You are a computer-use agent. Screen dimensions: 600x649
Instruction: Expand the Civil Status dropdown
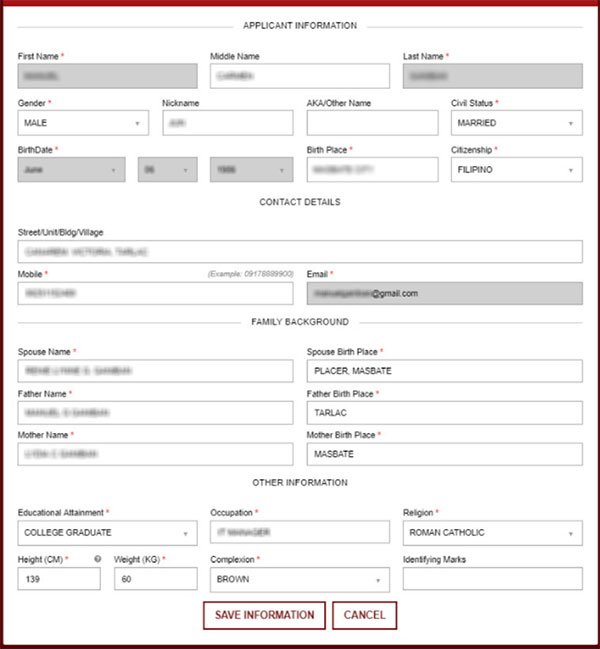[516, 123]
